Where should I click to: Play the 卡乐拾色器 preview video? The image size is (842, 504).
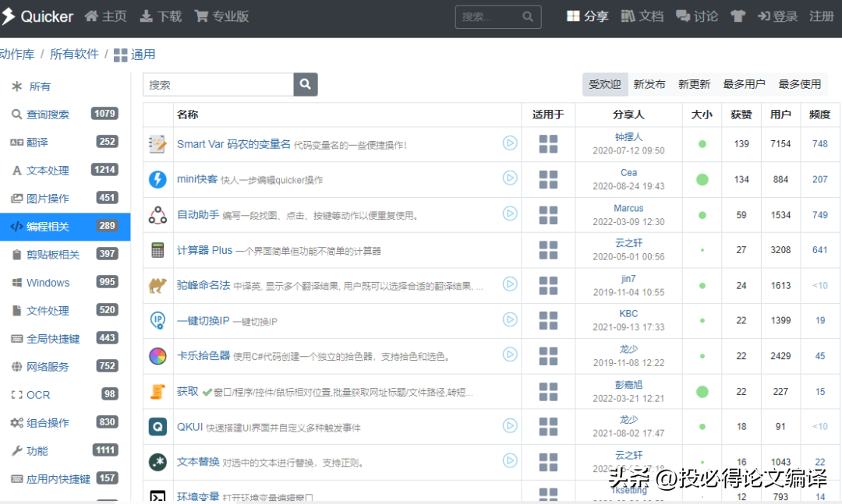click(510, 354)
